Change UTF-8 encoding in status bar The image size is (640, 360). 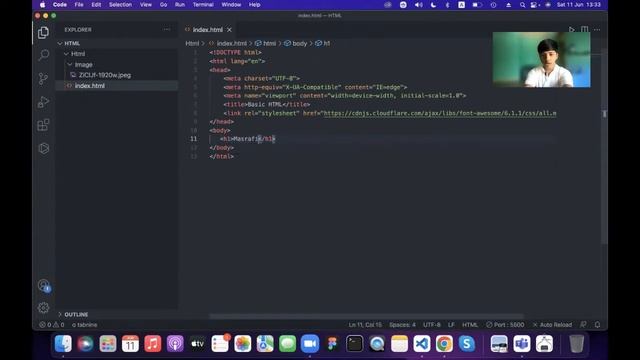[x=431, y=325]
